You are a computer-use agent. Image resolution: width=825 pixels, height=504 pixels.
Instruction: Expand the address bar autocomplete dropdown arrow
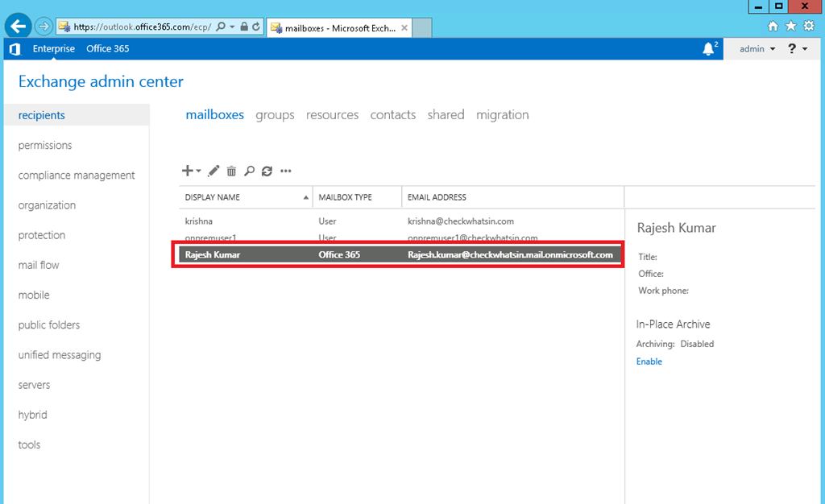tap(232, 27)
